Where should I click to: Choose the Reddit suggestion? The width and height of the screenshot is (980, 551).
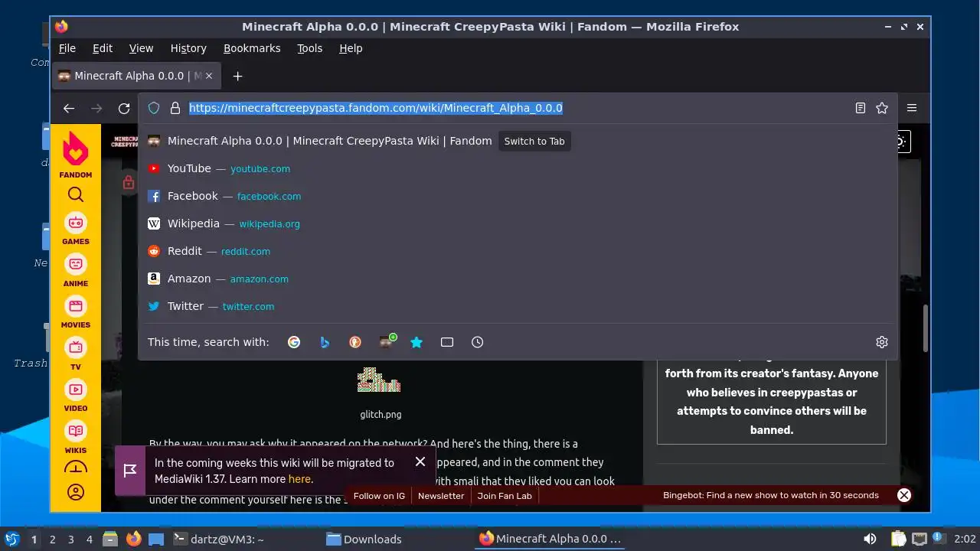(x=518, y=251)
